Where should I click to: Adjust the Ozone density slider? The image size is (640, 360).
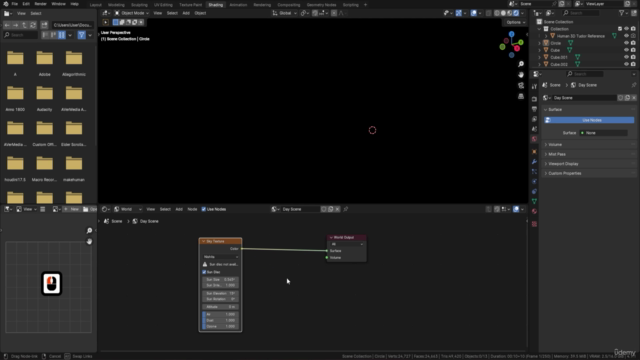[x=220, y=327]
